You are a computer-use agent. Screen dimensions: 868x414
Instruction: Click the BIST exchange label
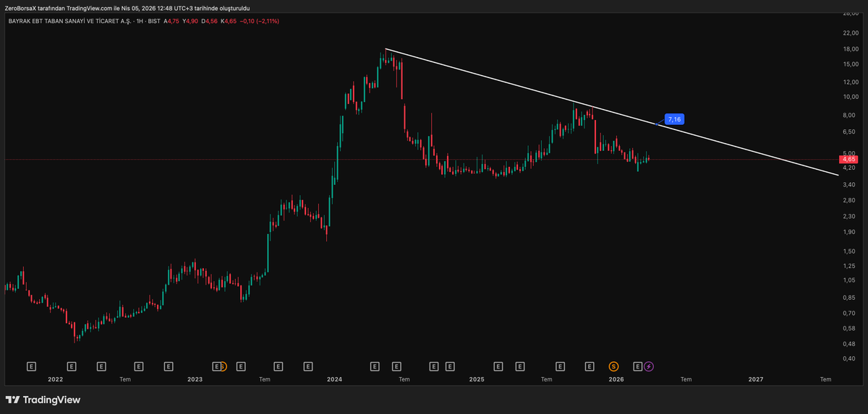tap(154, 21)
